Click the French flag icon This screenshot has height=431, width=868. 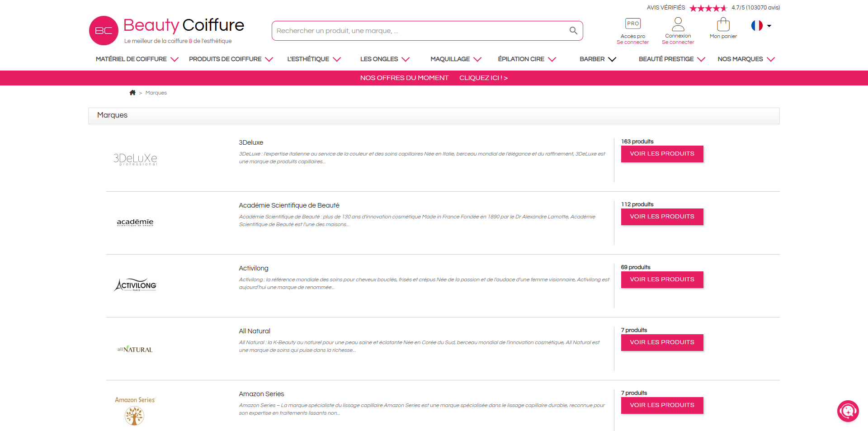[757, 26]
